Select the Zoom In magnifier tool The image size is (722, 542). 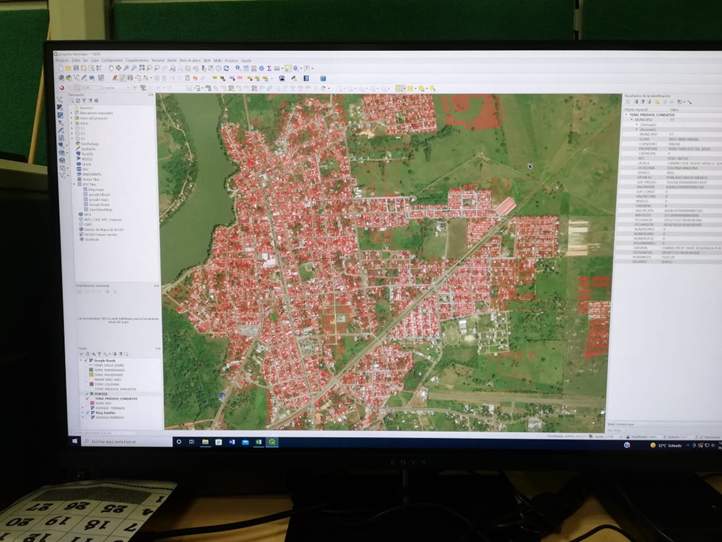(126, 68)
